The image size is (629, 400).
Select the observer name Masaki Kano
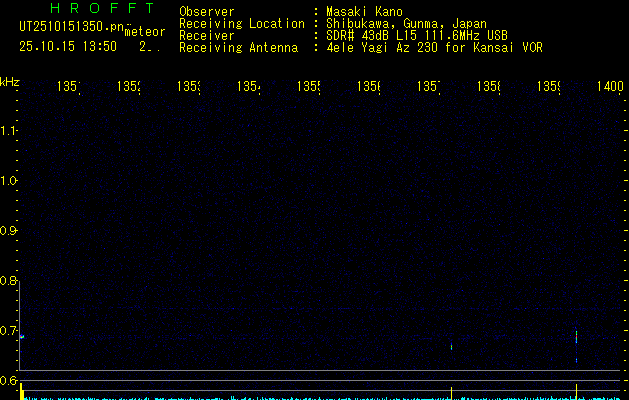point(364,11)
